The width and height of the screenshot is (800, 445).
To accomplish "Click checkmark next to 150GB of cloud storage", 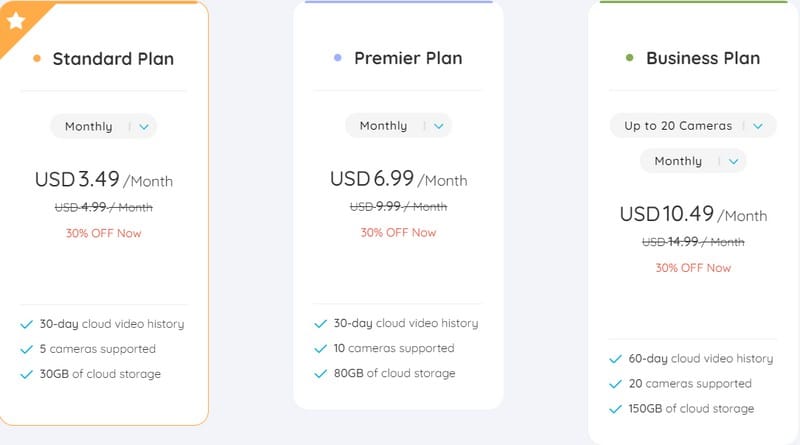I will pyautogui.click(x=615, y=409).
